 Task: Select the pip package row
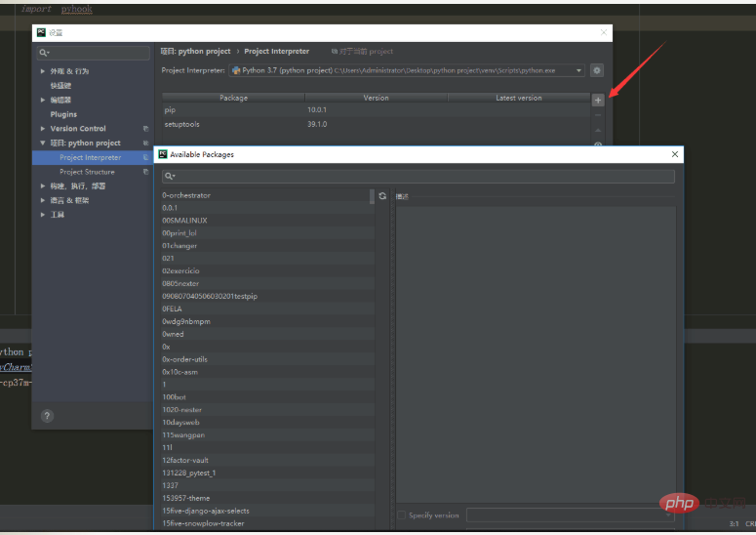pos(376,110)
